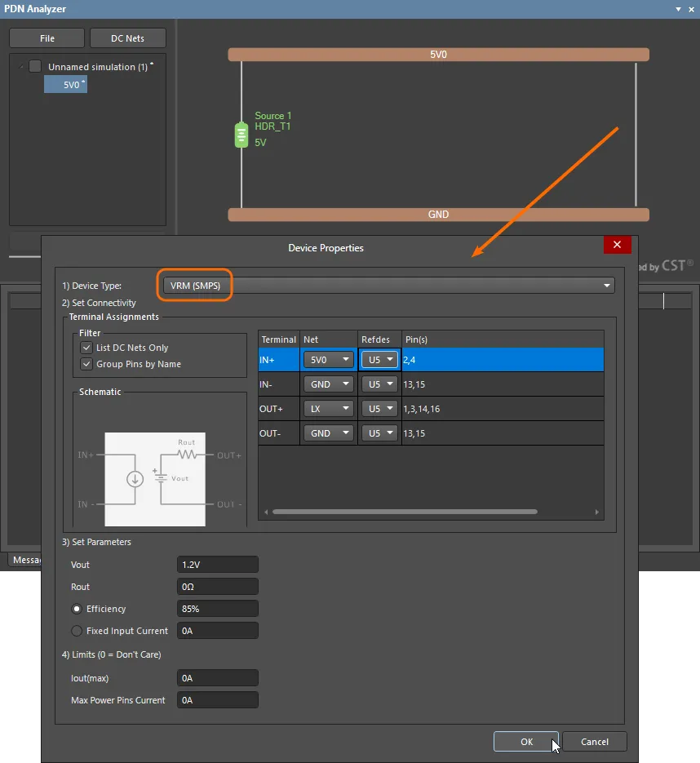The height and width of the screenshot is (763, 700).
Task: Click the Terminal column header
Action: pos(279,339)
